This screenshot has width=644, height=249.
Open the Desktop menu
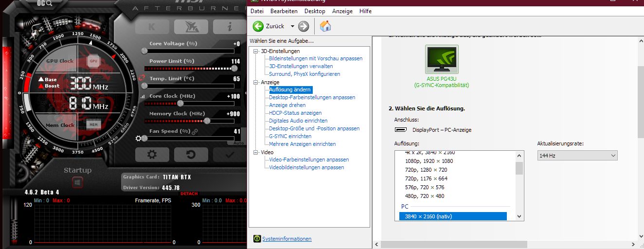(x=315, y=11)
